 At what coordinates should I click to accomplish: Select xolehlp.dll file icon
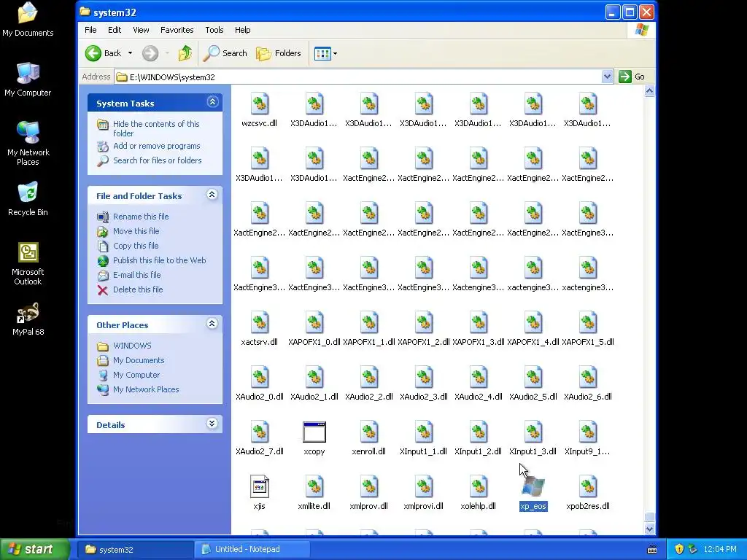(479, 486)
